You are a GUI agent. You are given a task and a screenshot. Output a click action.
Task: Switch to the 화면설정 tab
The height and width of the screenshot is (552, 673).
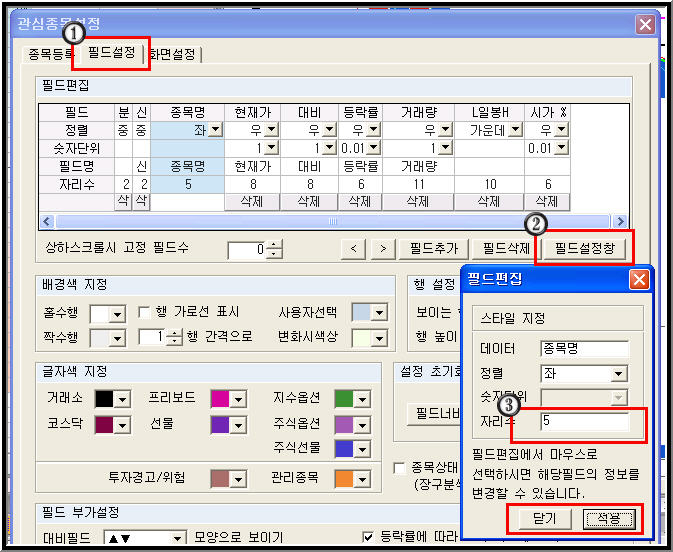point(173,54)
